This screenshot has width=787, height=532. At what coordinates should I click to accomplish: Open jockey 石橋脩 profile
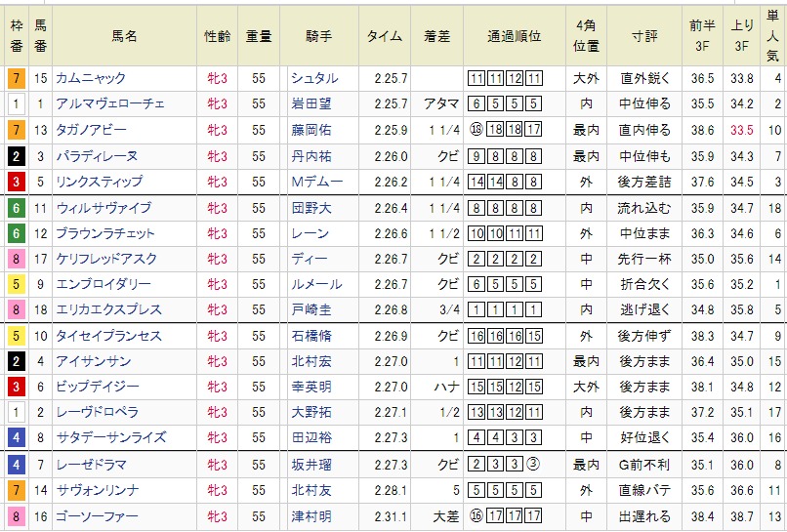tap(311, 336)
